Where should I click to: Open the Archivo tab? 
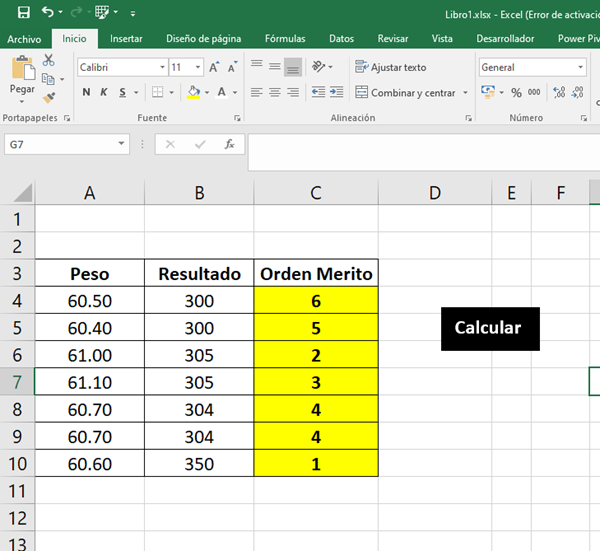coord(24,39)
